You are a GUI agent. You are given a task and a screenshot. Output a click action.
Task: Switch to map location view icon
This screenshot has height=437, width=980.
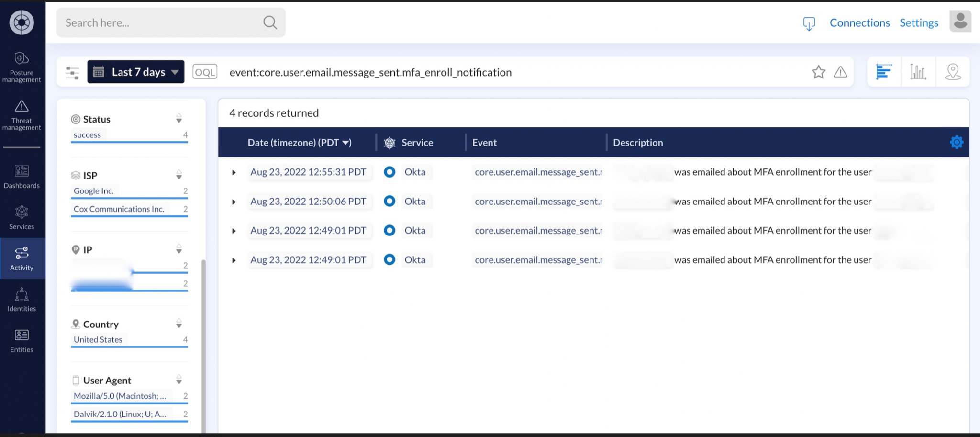[953, 72]
